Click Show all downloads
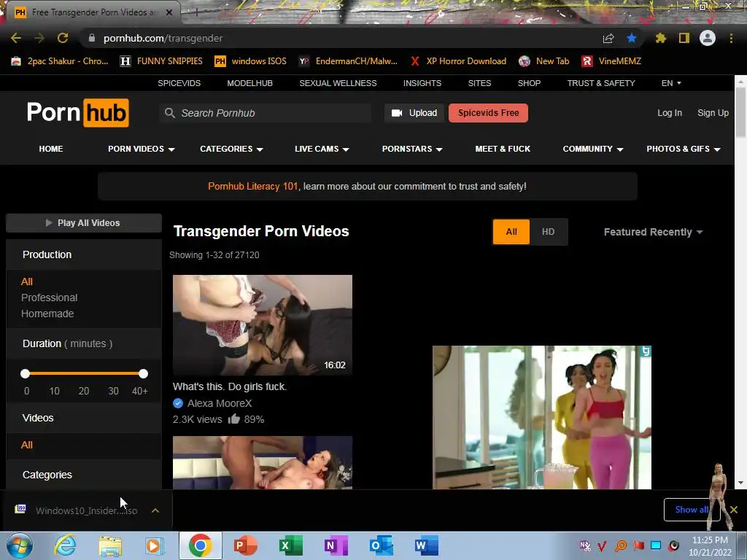This screenshot has width=747, height=560. tap(692, 510)
